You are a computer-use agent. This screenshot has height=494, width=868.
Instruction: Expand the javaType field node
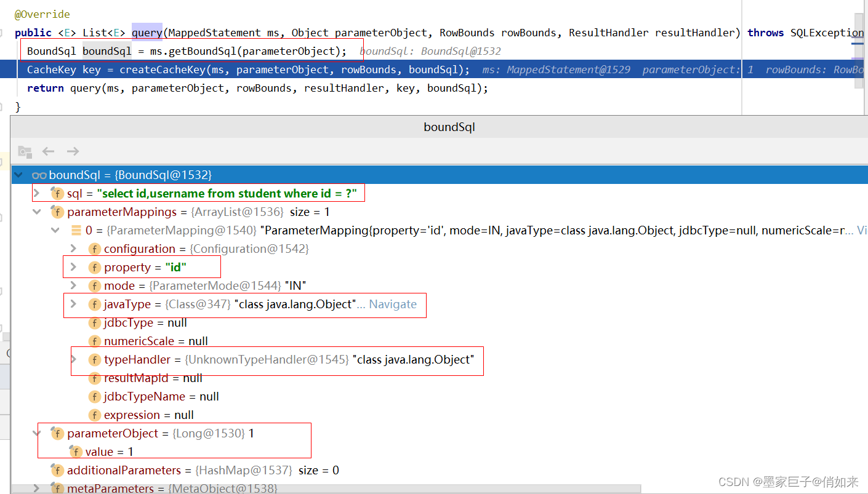click(74, 305)
